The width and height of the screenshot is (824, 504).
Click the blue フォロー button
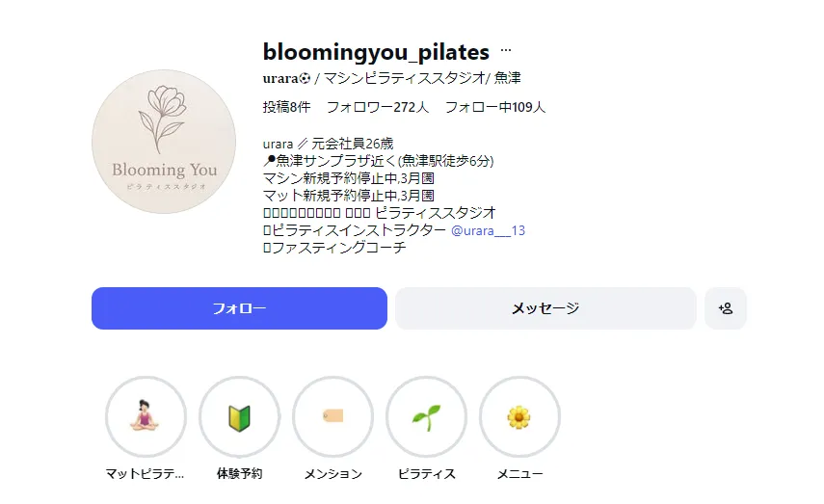239,308
